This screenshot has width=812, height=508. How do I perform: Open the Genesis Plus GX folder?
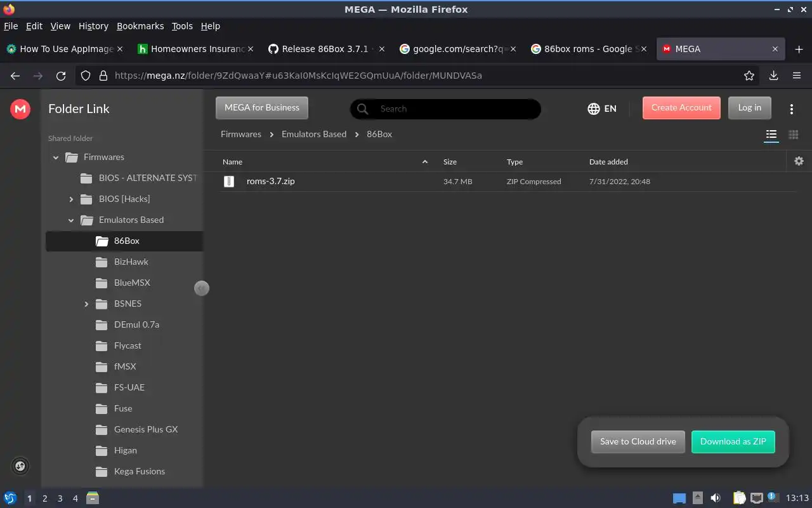146,430
